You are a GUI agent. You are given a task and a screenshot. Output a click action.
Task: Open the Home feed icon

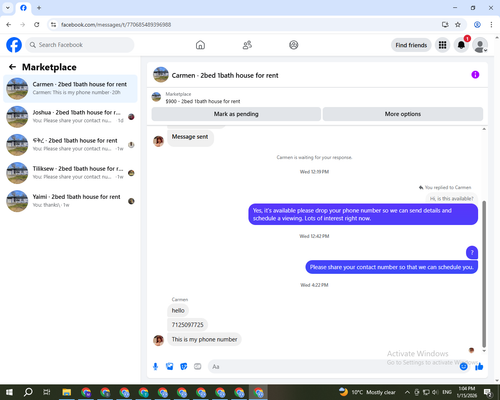(200, 45)
